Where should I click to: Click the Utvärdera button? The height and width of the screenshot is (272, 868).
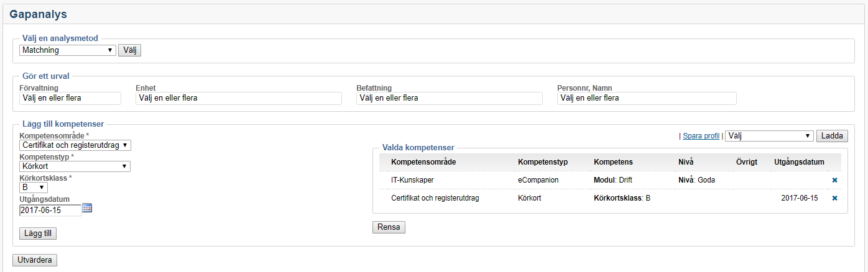click(35, 260)
